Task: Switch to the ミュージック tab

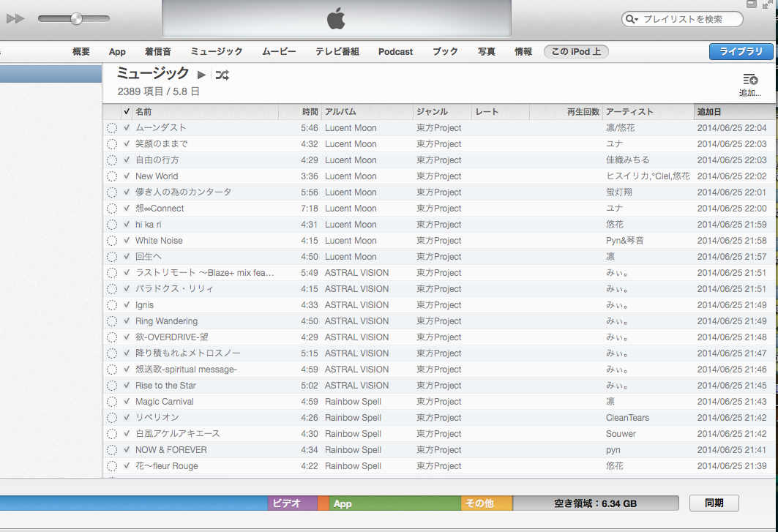Action: 217,52
